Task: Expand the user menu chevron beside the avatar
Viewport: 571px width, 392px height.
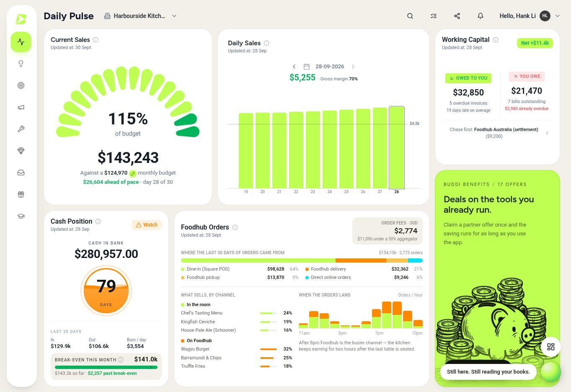Action: [558, 16]
